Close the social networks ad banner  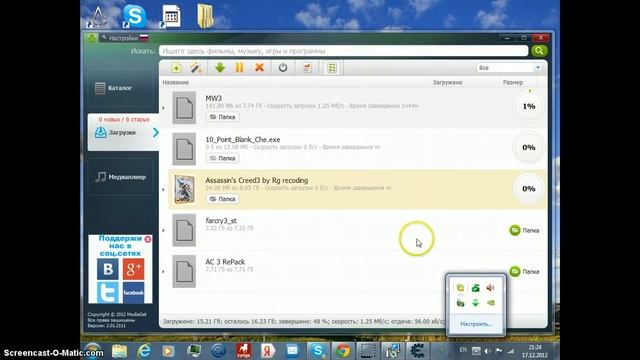(x=148, y=239)
